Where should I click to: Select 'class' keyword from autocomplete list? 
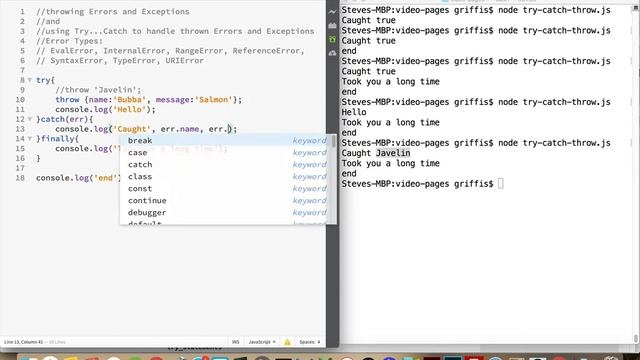pos(227,177)
